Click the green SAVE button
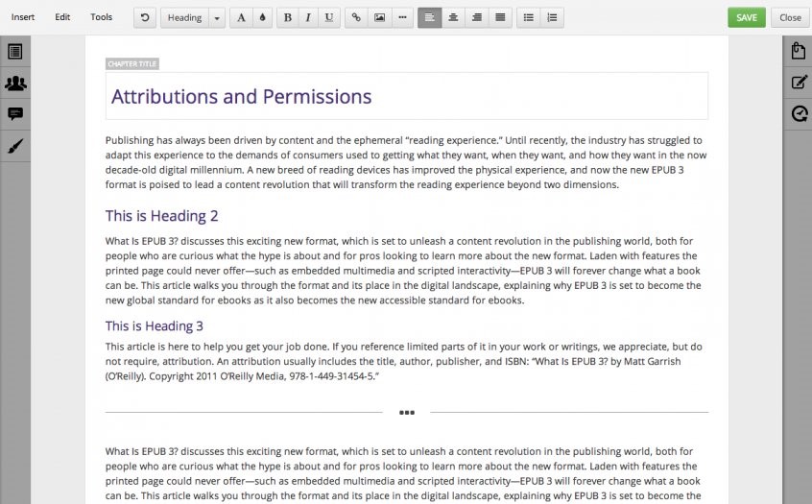 [x=747, y=17]
